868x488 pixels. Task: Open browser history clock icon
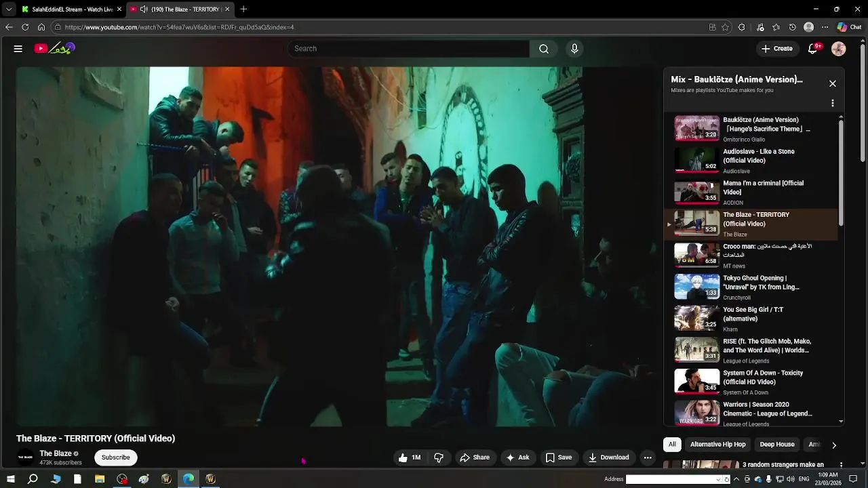[x=793, y=27]
